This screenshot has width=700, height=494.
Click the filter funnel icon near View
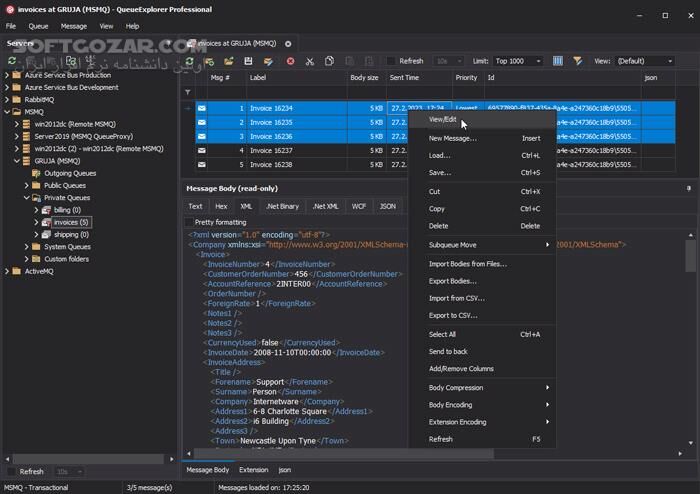pos(578,62)
